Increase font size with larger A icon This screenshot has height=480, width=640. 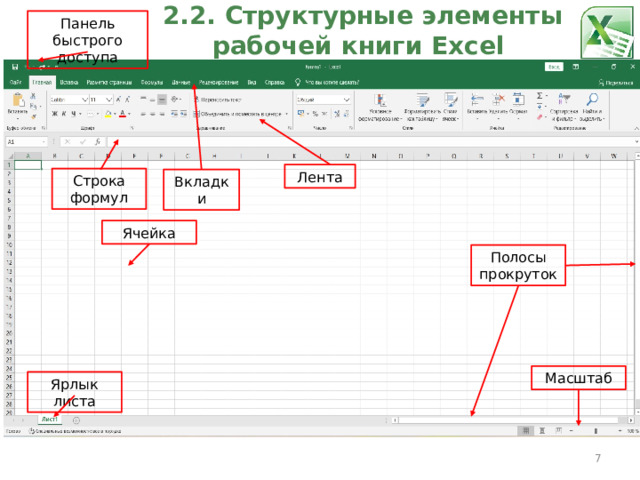click(118, 99)
